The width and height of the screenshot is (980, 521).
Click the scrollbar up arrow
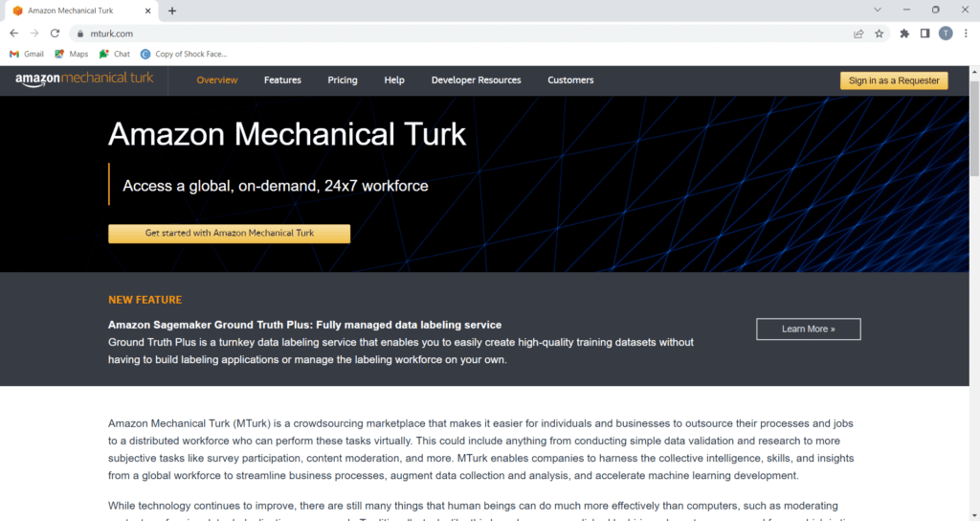click(974, 72)
